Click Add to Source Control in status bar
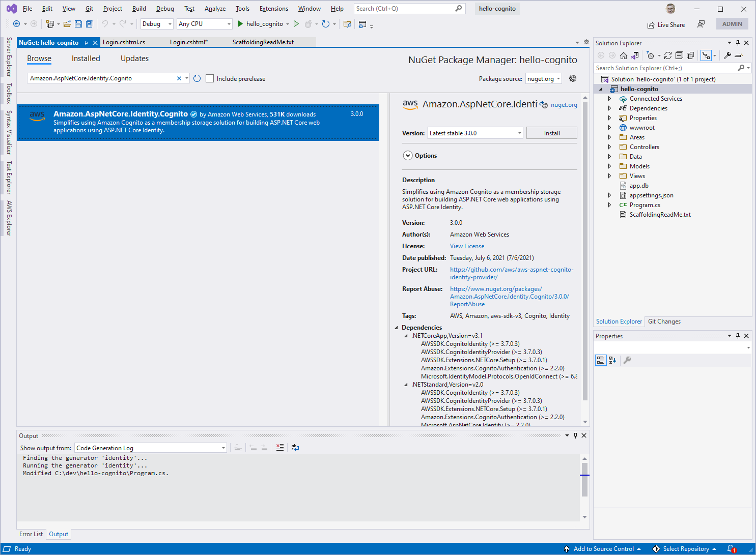Screen dimensions: 756x555 tap(603, 549)
